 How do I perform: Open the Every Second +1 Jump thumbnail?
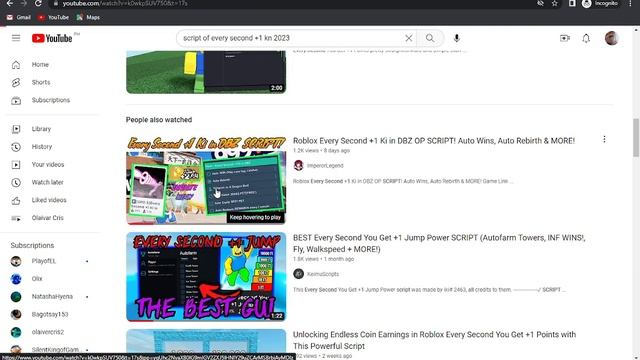tap(206, 277)
